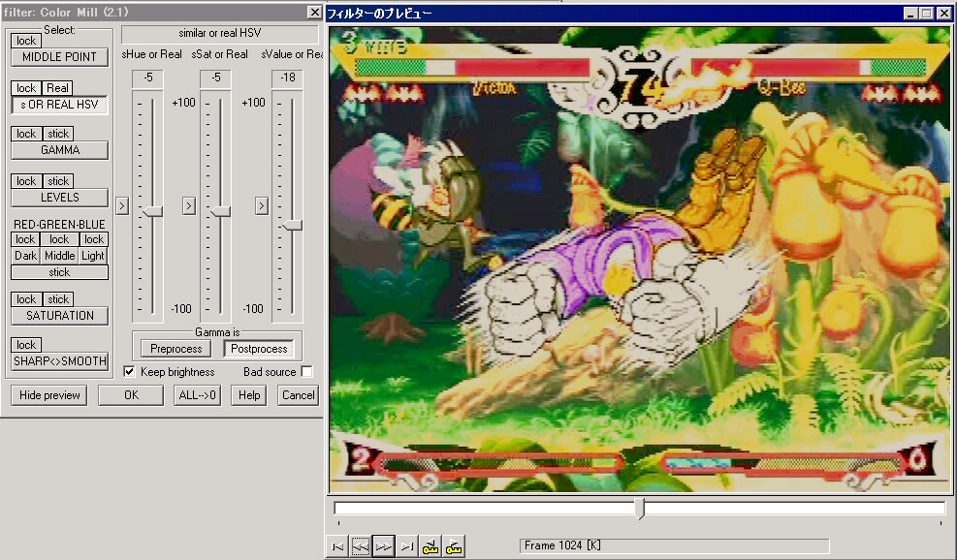Select the SATURATION section

59,316
